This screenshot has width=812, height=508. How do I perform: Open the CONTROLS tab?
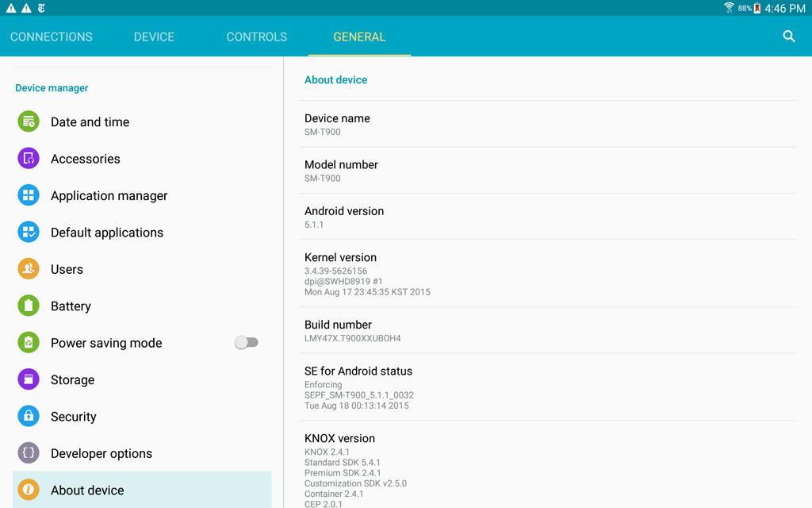[257, 37]
